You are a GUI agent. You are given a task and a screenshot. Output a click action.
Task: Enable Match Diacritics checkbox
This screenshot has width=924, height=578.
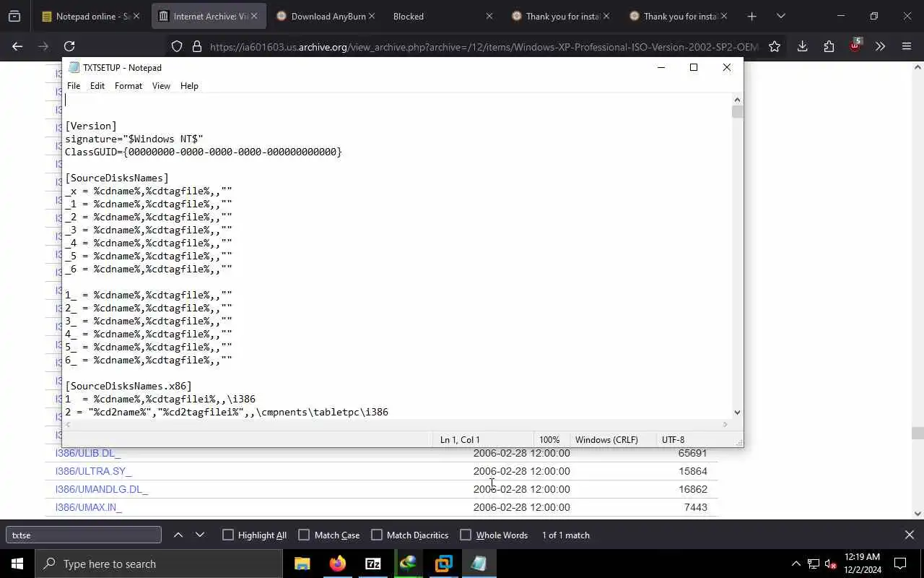click(x=377, y=535)
